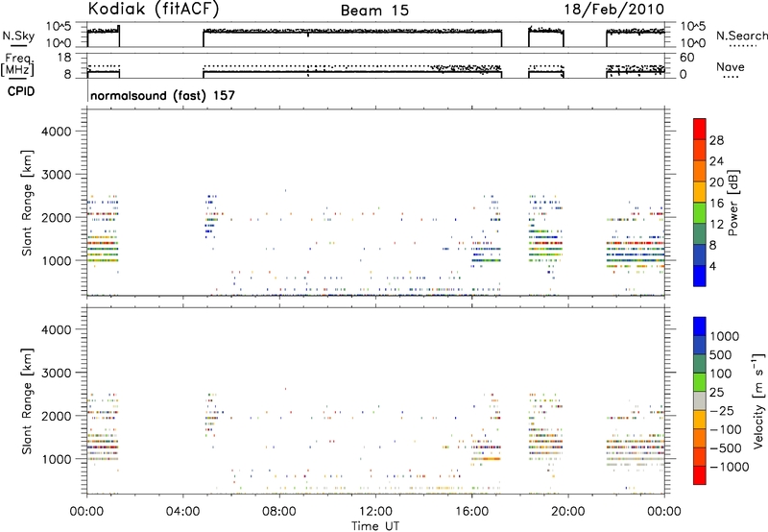
Task: Pick the gray -25 to 25 velocity swatch
Action: coord(700,400)
